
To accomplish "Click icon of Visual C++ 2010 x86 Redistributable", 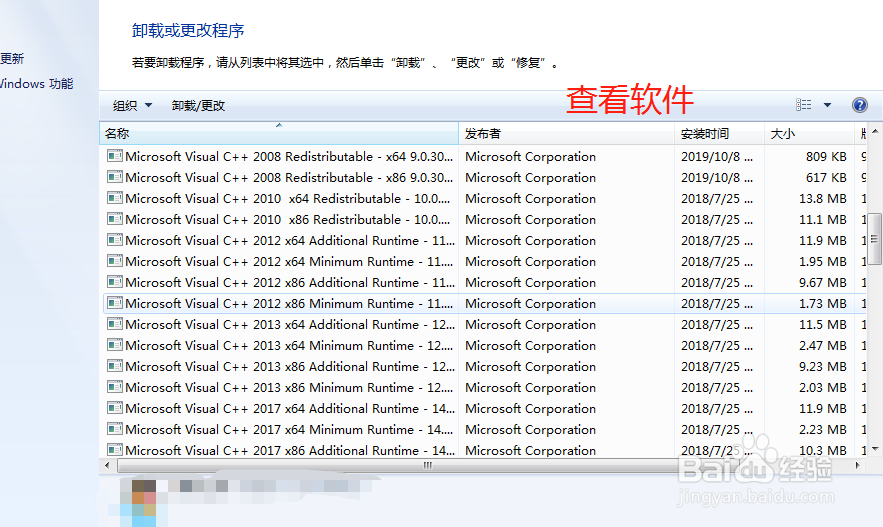I will pos(115,219).
